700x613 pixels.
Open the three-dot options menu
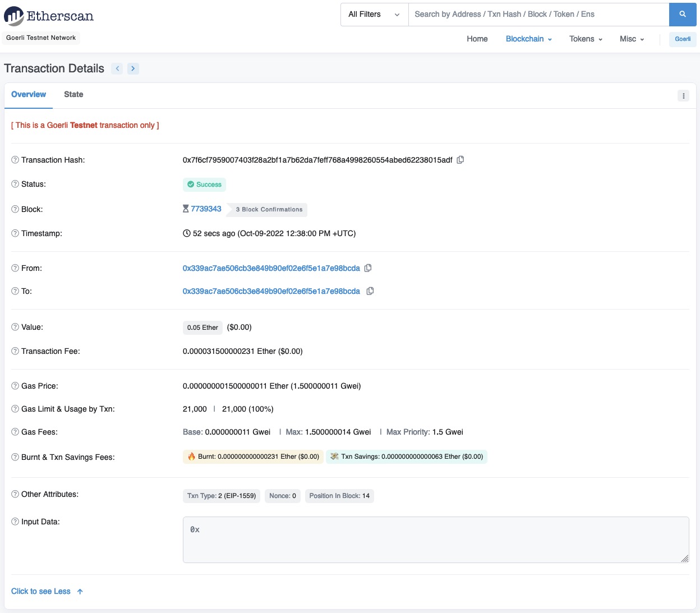pos(683,96)
